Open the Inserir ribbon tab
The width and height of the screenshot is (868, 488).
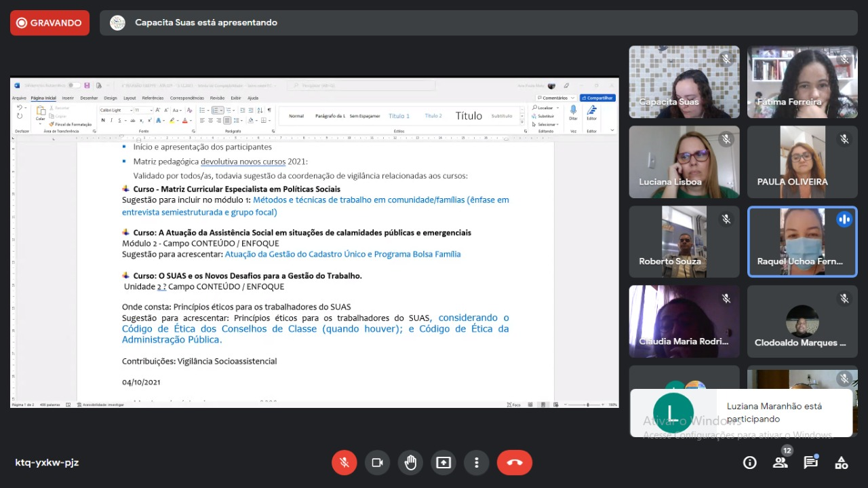(x=68, y=98)
